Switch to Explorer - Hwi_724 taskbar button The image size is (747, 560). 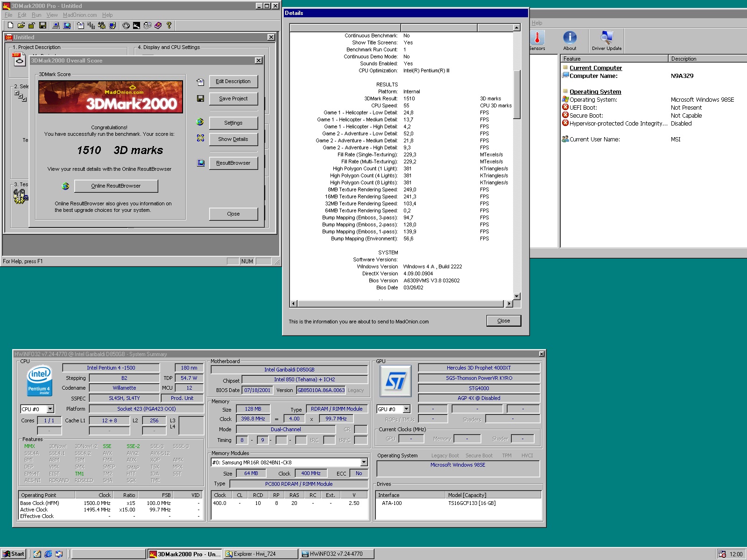pos(261,554)
